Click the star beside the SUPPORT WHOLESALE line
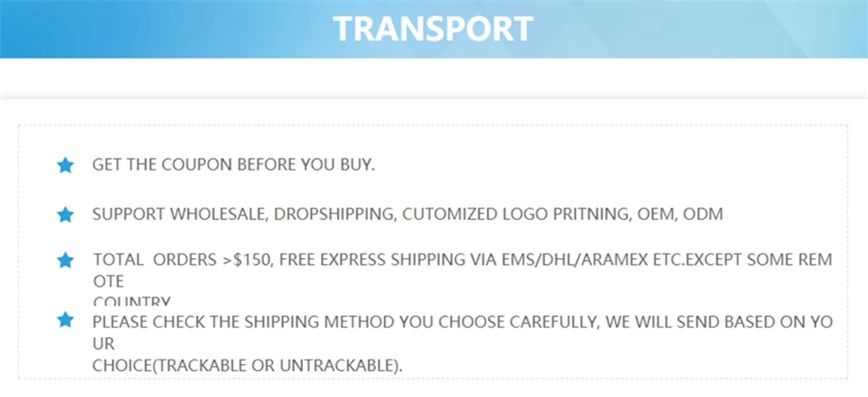Image resolution: width=868 pixels, height=397 pixels. point(65,215)
